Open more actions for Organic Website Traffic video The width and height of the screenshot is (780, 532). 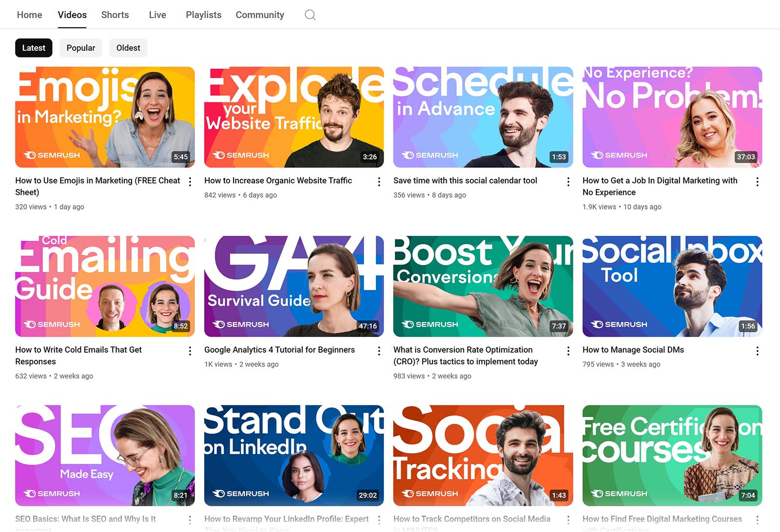pyautogui.click(x=379, y=182)
